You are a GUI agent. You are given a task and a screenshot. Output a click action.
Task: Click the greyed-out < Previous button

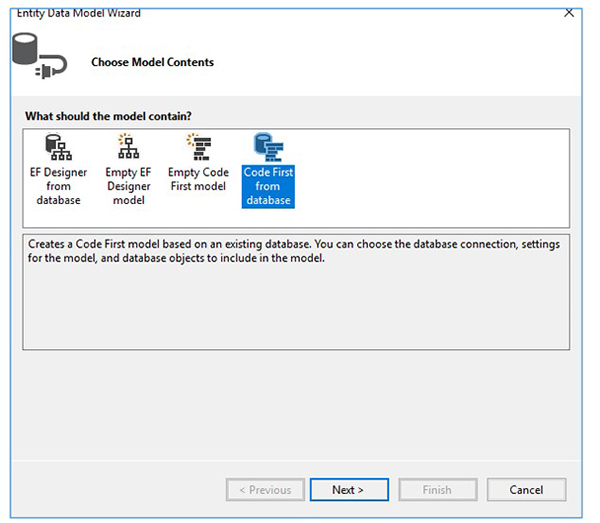(265, 490)
